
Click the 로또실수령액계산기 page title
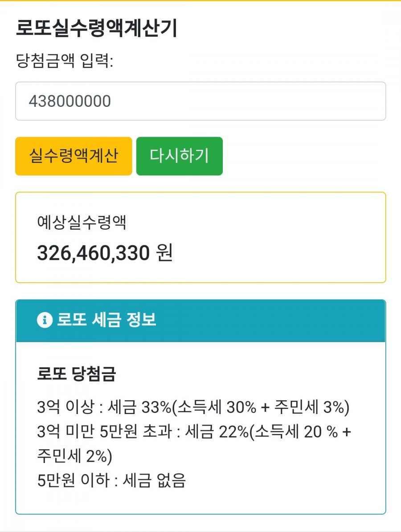pos(96,28)
